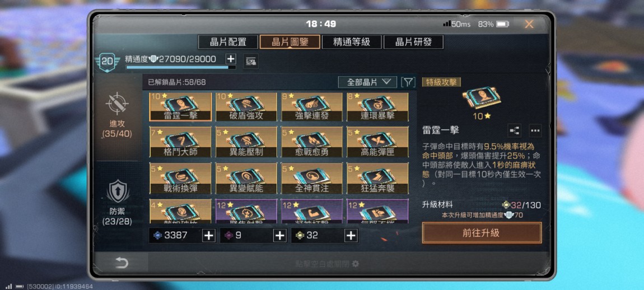644x290 pixels.
Task: Select the 格鬥大師 chip icon
Action: click(180, 142)
